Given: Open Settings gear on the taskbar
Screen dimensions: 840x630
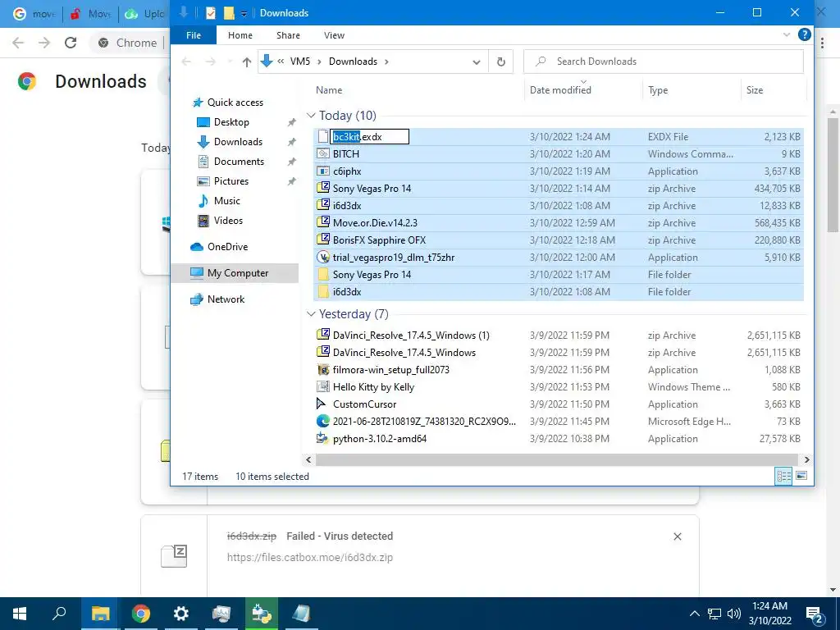Looking at the screenshot, I should coord(181,614).
